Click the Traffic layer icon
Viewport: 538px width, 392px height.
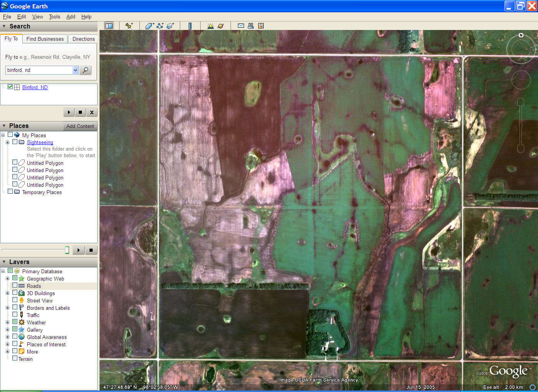coord(22,315)
